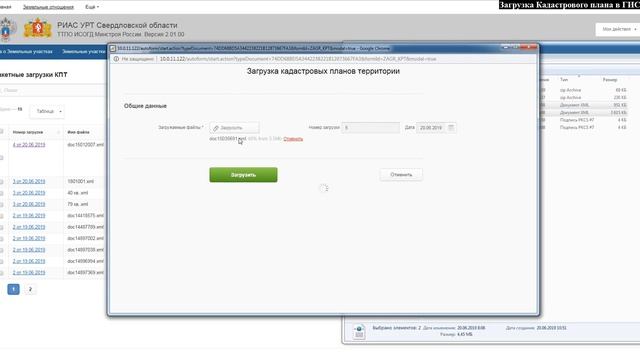This screenshot has height=360, width=640.
Task: Click the 'Тип' column header in Explorer window
Action: point(564,80)
